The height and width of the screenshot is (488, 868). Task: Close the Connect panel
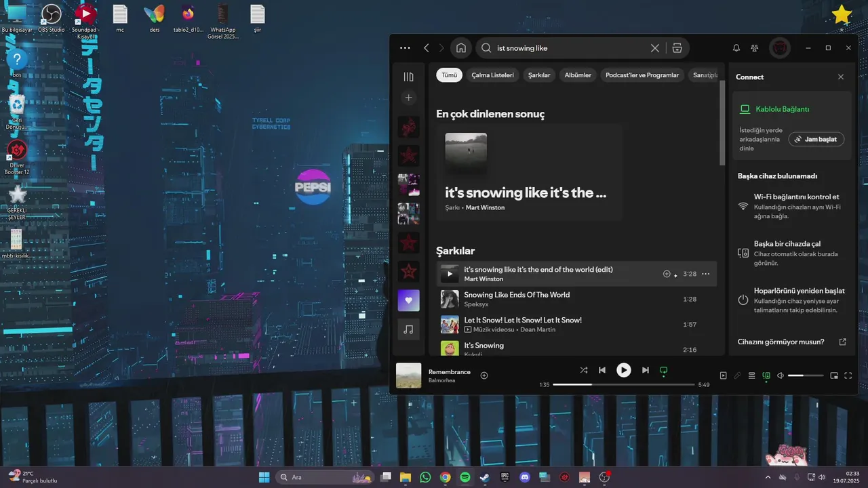click(841, 77)
